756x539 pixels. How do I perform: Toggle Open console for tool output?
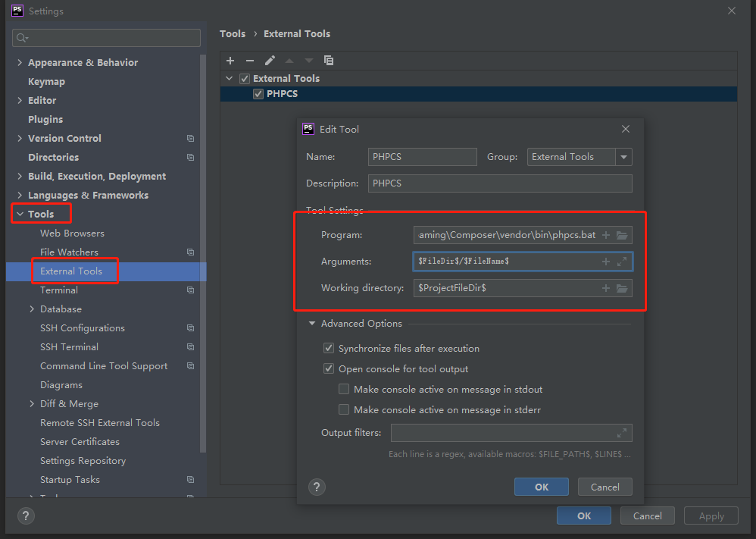[x=329, y=368]
